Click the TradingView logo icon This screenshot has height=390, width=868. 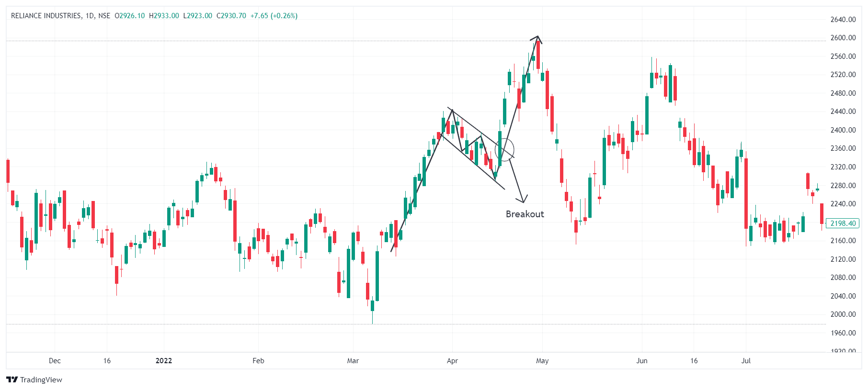coord(12,379)
